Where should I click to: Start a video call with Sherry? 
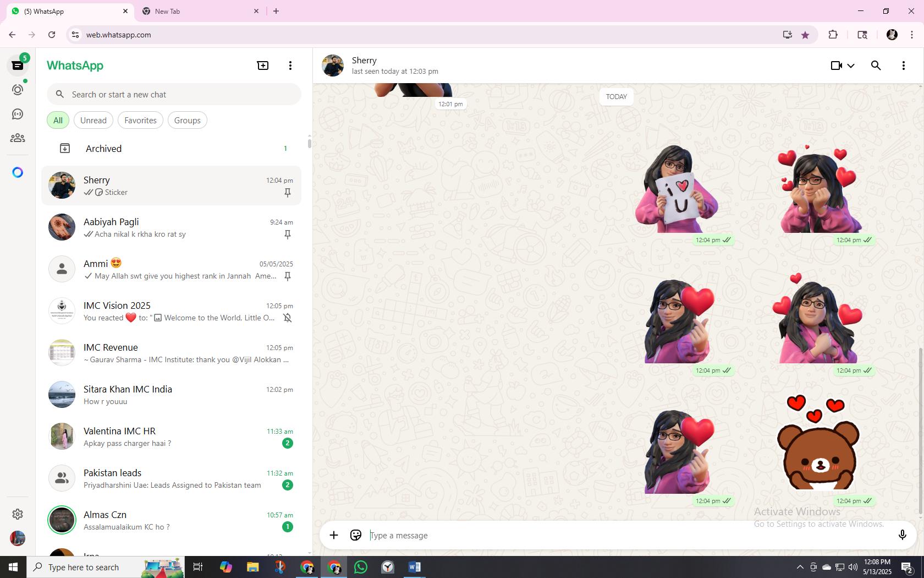coord(837,66)
